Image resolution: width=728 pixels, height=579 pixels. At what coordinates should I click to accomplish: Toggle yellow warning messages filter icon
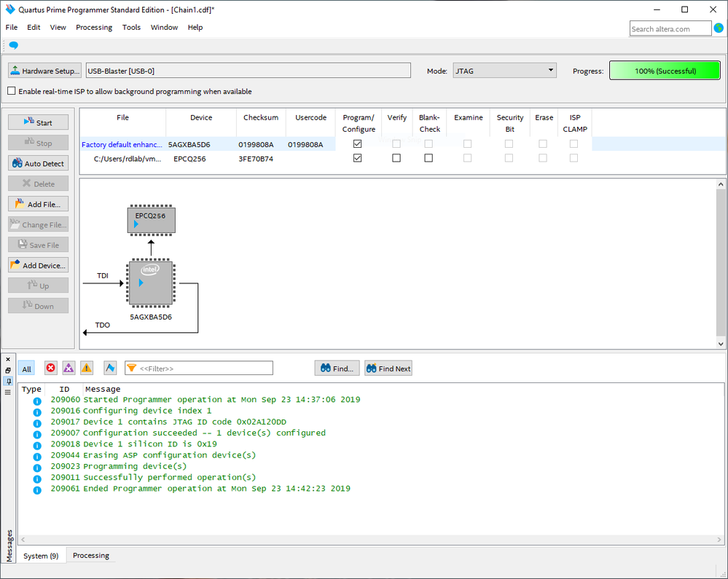87,369
